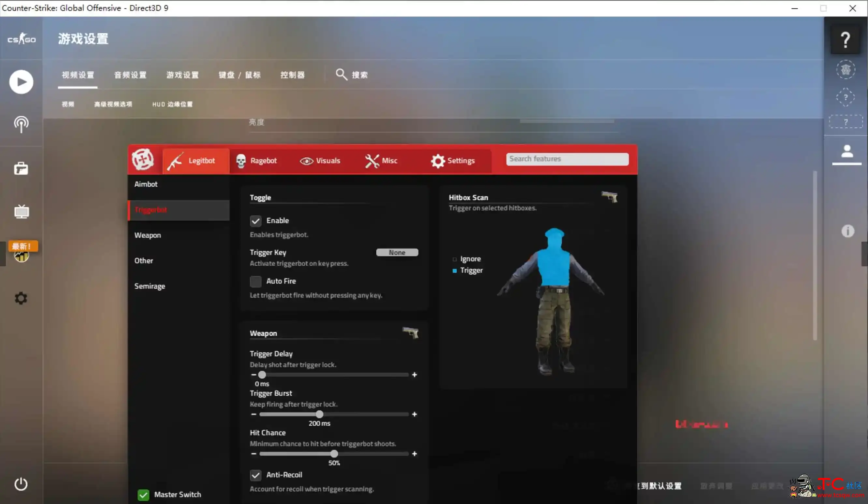Adjust the Trigger Delay slider
The width and height of the screenshot is (868, 504).
[x=262, y=374]
